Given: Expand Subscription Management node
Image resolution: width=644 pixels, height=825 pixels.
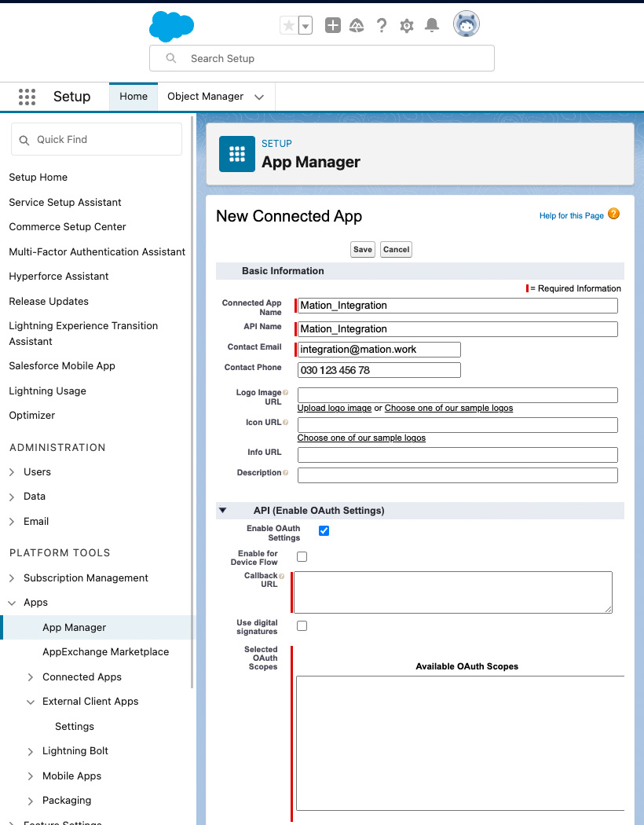Looking at the screenshot, I should (12, 578).
